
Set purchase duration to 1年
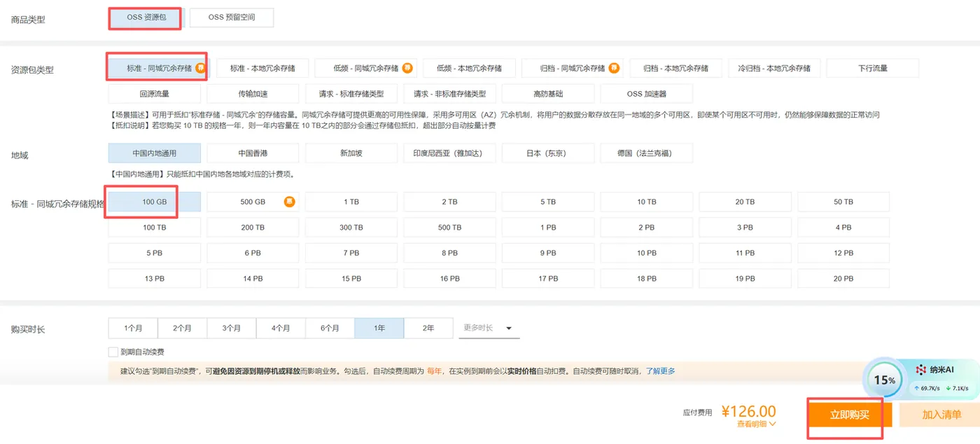point(379,328)
